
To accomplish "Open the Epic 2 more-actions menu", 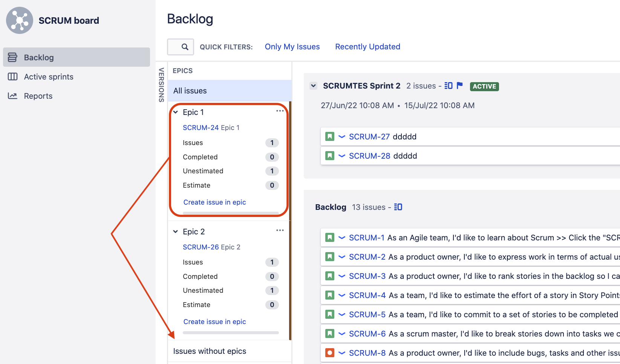I will click(280, 230).
